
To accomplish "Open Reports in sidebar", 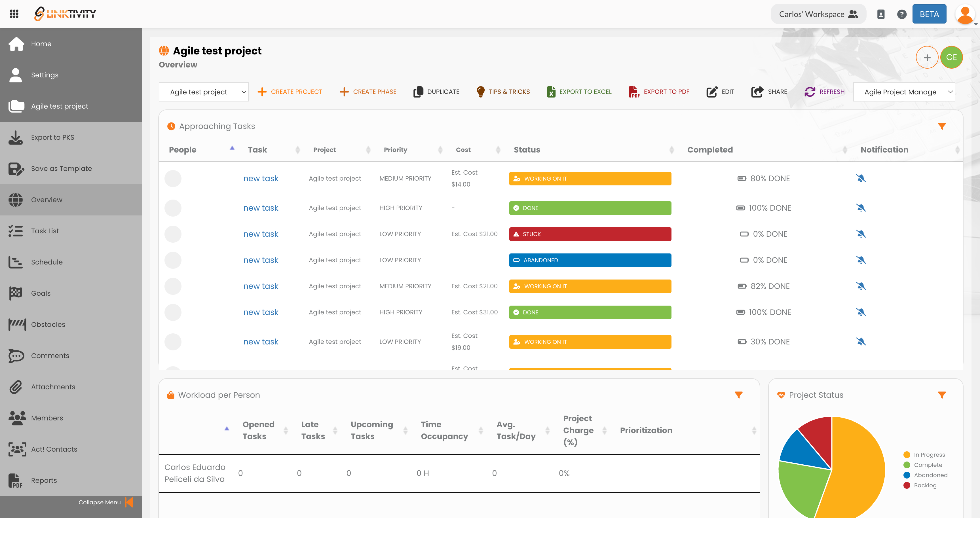I will tap(71, 480).
